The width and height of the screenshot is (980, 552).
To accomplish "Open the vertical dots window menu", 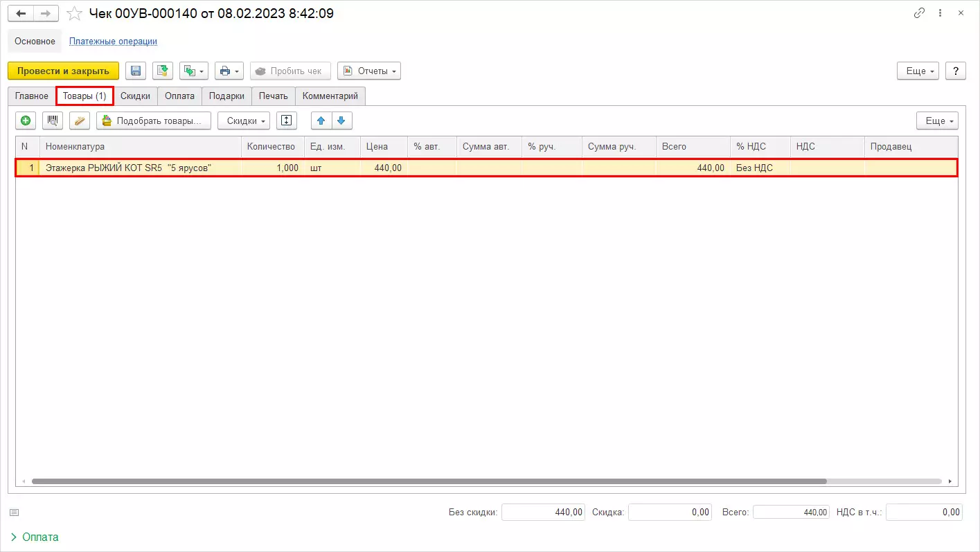I will click(x=940, y=13).
